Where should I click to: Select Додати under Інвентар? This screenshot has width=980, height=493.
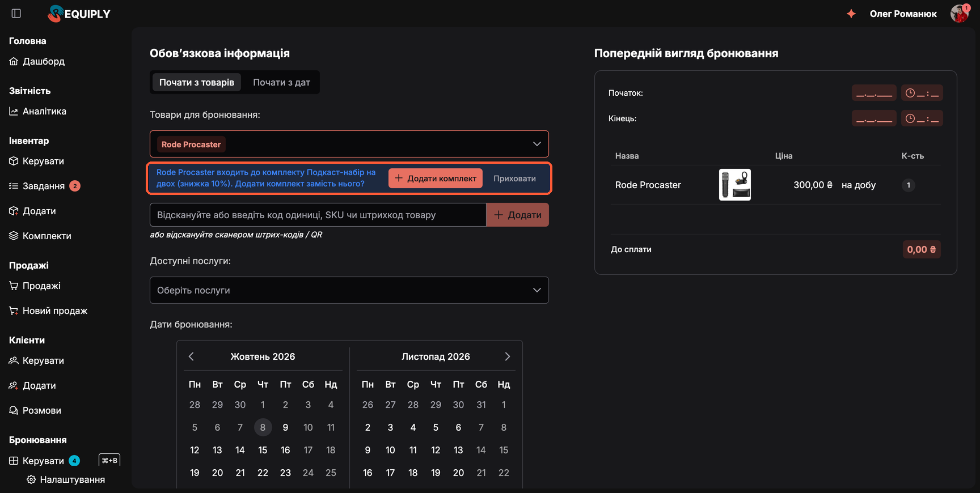pyautogui.click(x=32, y=211)
